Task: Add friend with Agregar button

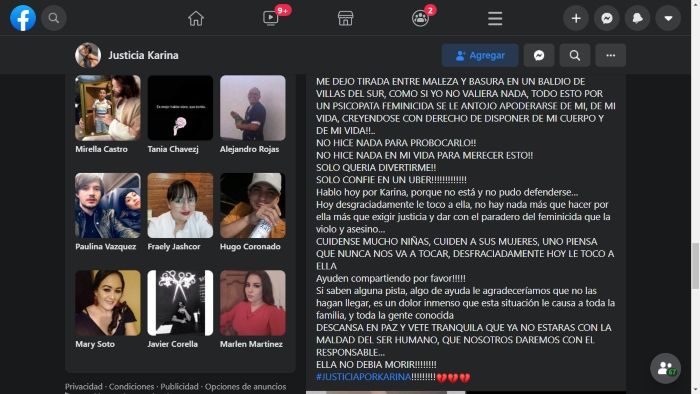Action: pyautogui.click(x=480, y=55)
